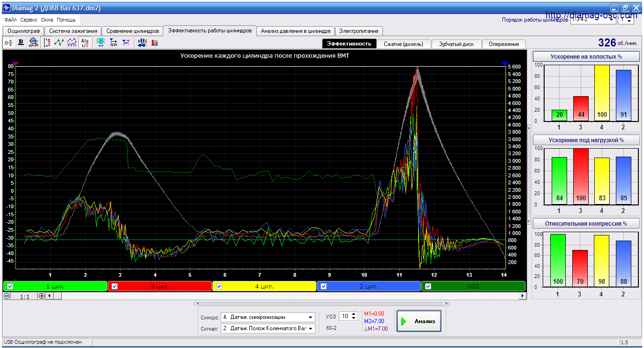This screenshot has width=644, height=348.
Task: Uncheck the '2 цил.' checkbox
Action: click(323, 286)
